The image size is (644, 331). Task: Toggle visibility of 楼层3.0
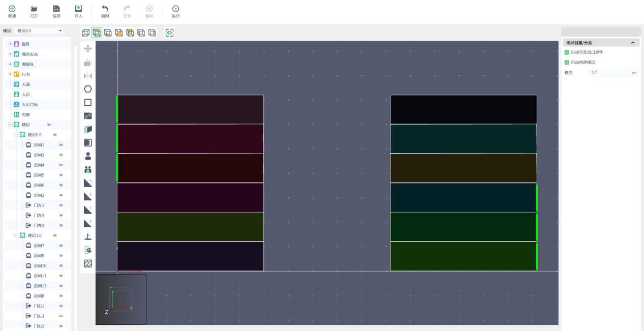55,235
